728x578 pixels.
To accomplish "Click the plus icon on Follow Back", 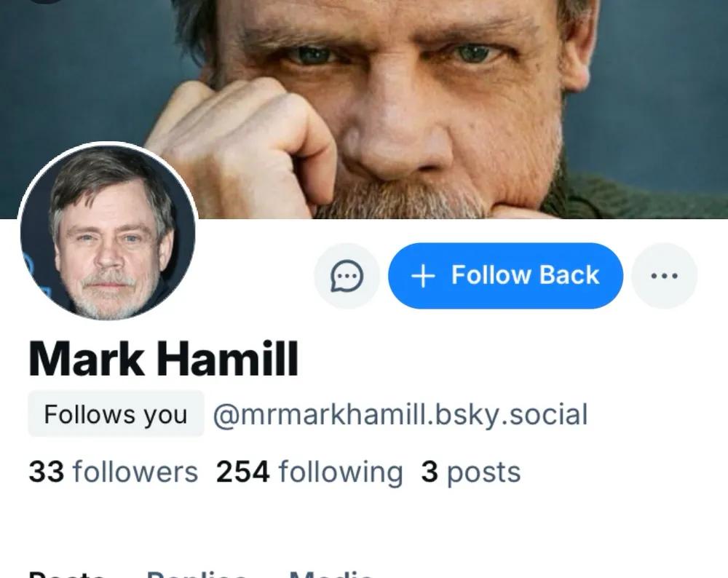I will pos(423,276).
